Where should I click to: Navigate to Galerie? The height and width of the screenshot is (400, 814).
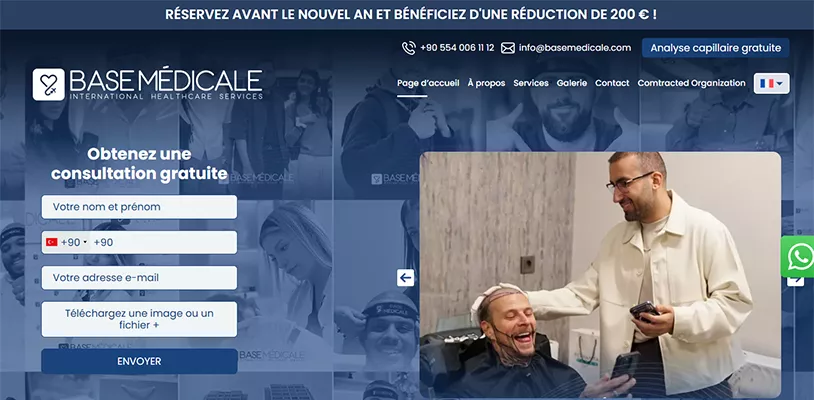(572, 83)
